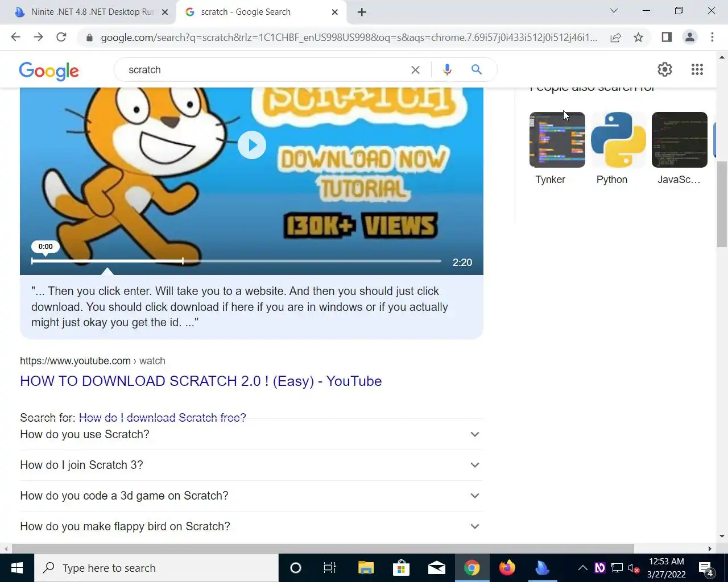The width and height of the screenshot is (728, 582).
Task: Open the Windows Start menu
Action: tap(16, 568)
